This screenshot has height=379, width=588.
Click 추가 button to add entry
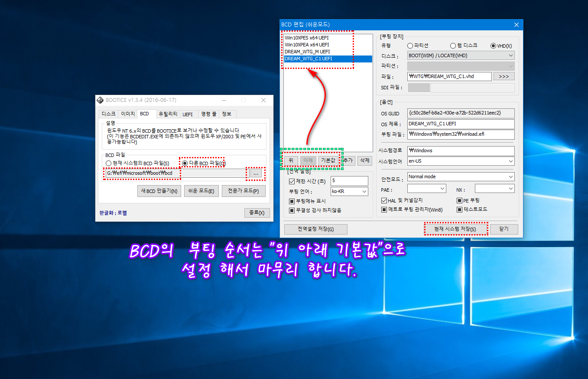[x=348, y=160]
